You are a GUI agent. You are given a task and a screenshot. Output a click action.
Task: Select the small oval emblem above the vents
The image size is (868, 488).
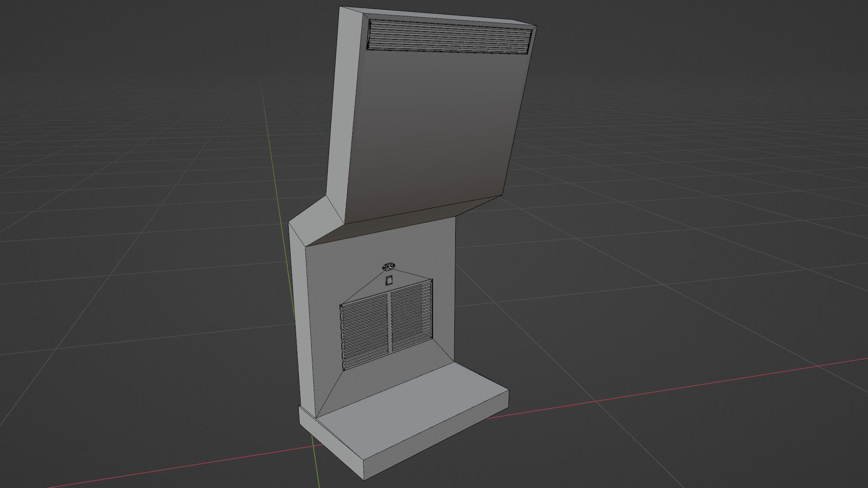coord(389,267)
